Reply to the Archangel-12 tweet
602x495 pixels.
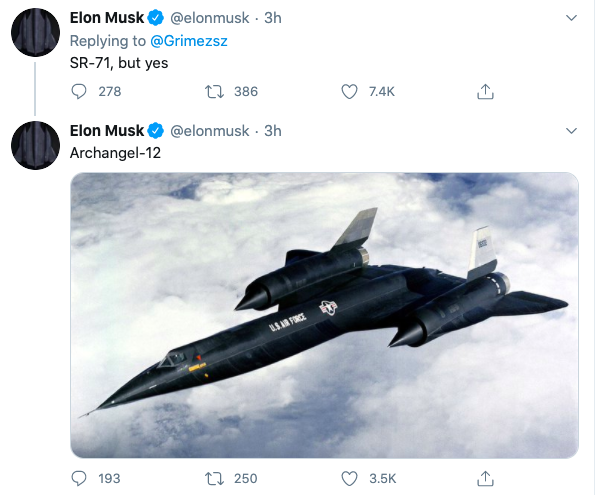pyautogui.click(x=82, y=479)
